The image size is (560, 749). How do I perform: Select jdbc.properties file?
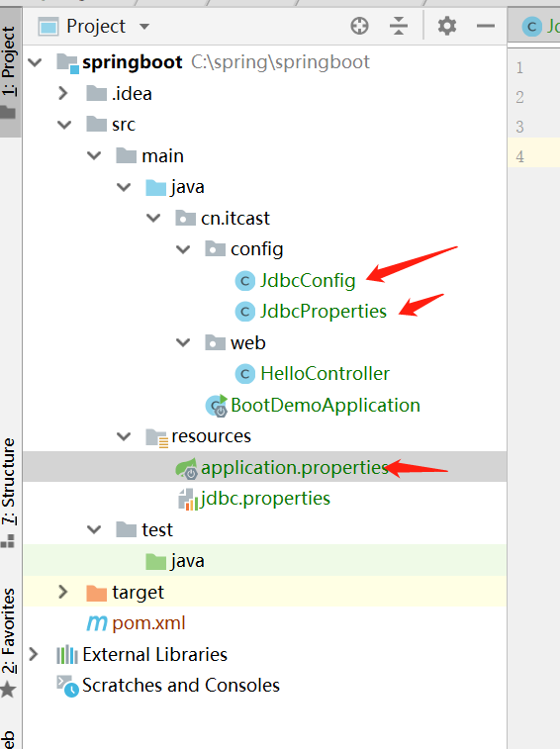coord(265,500)
